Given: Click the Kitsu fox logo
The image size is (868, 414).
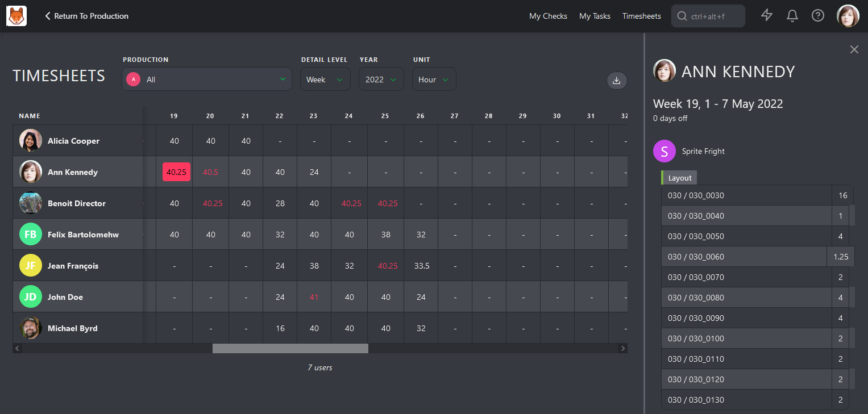Looking at the screenshot, I should (x=17, y=16).
